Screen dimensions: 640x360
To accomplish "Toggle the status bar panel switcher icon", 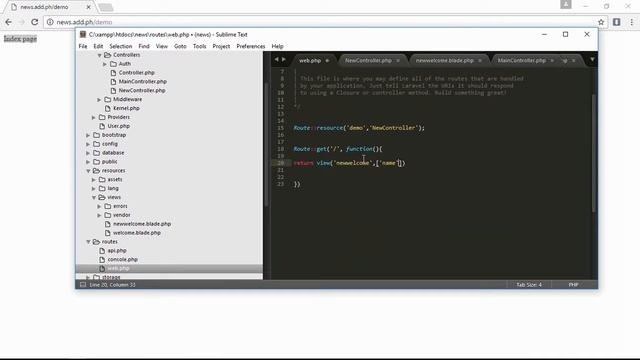I will (83, 284).
